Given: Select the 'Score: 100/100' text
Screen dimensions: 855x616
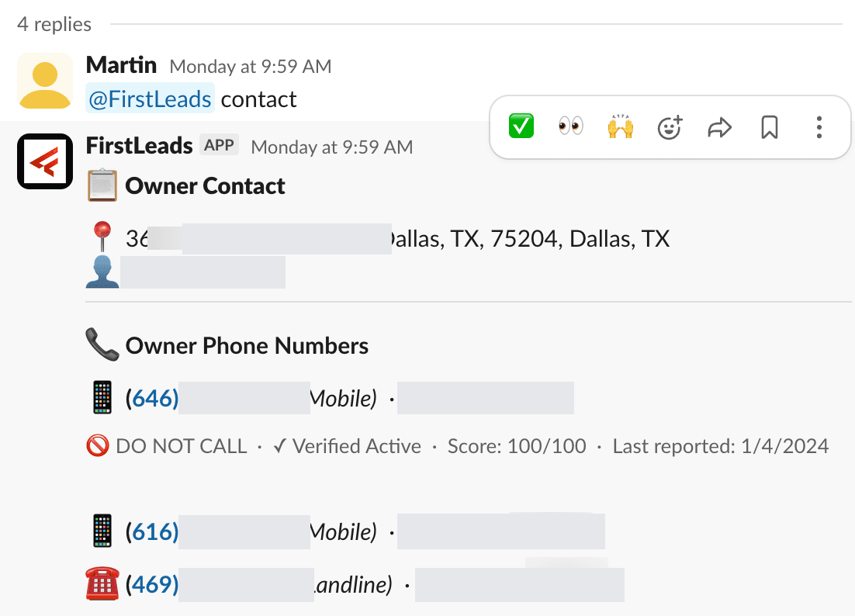Looking at the screenshot, I should point(517,446).
